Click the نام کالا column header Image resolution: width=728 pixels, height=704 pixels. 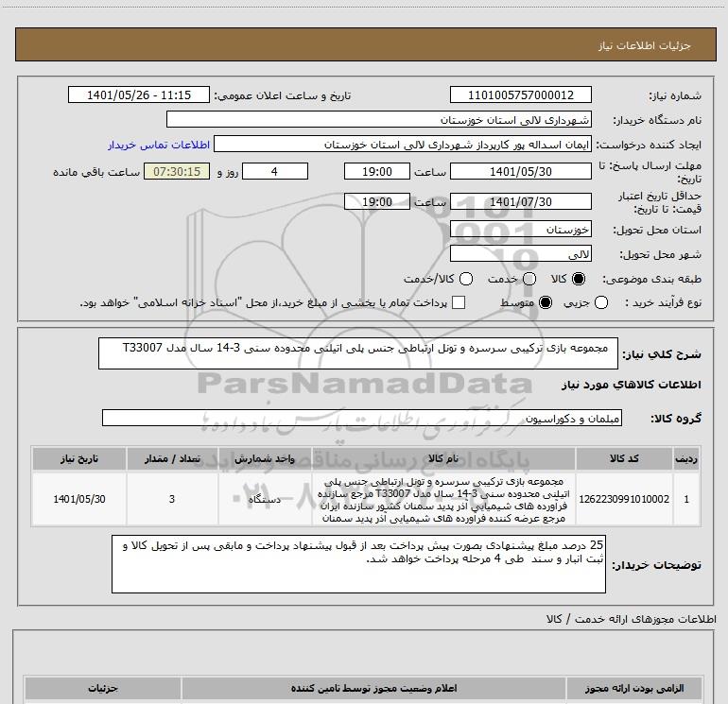pyautogui.click(x=443, y=458)
